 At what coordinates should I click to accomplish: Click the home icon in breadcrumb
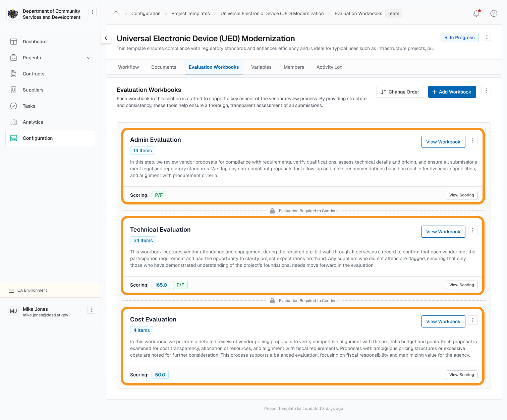tap(116, 13)
